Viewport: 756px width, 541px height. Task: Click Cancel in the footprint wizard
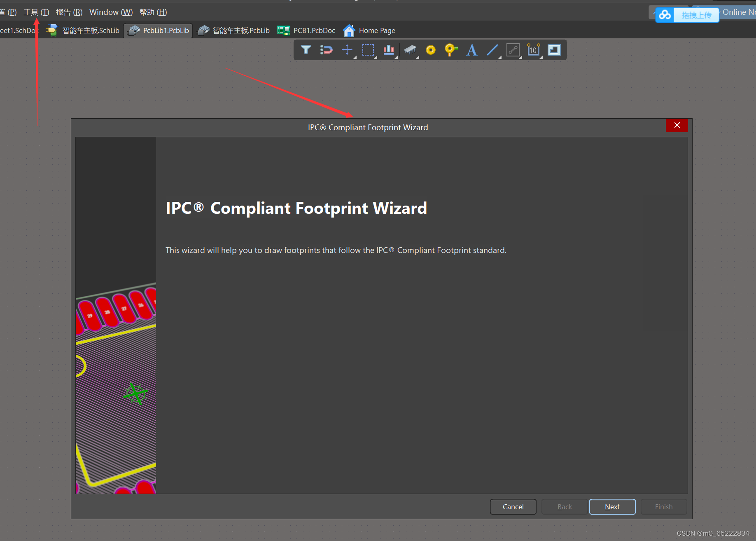point(513,507)
